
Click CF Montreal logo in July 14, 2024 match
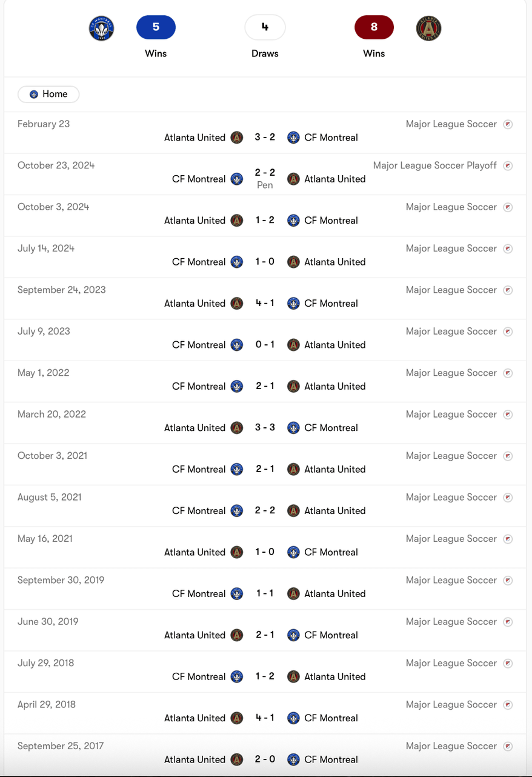coord(237,262)
